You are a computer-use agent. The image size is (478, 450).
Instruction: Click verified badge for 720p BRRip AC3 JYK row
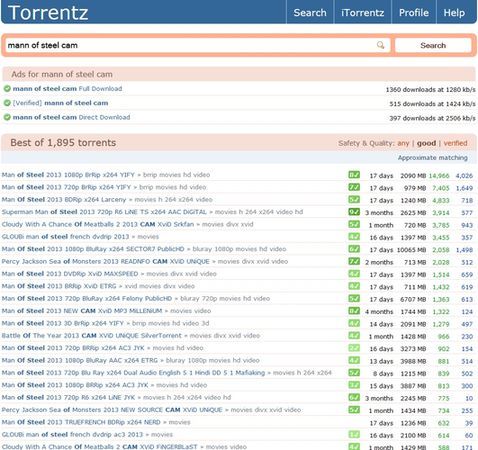coord(354,348)
